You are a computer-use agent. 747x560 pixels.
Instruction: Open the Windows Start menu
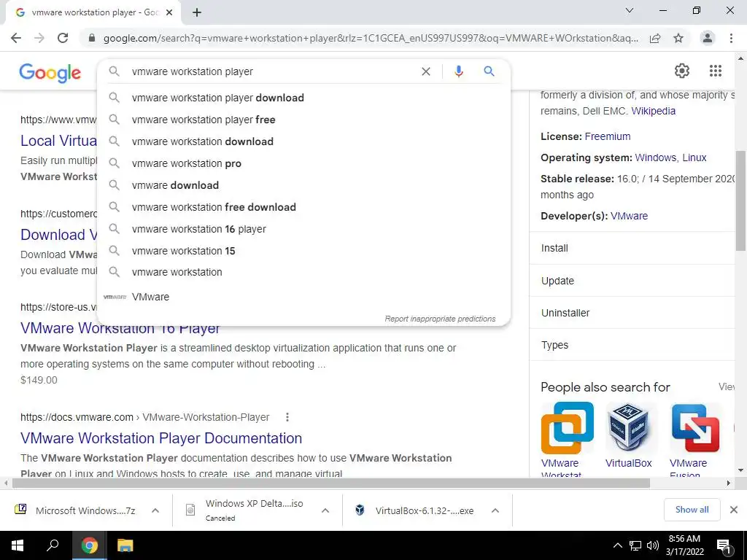(x=18, y=545)
